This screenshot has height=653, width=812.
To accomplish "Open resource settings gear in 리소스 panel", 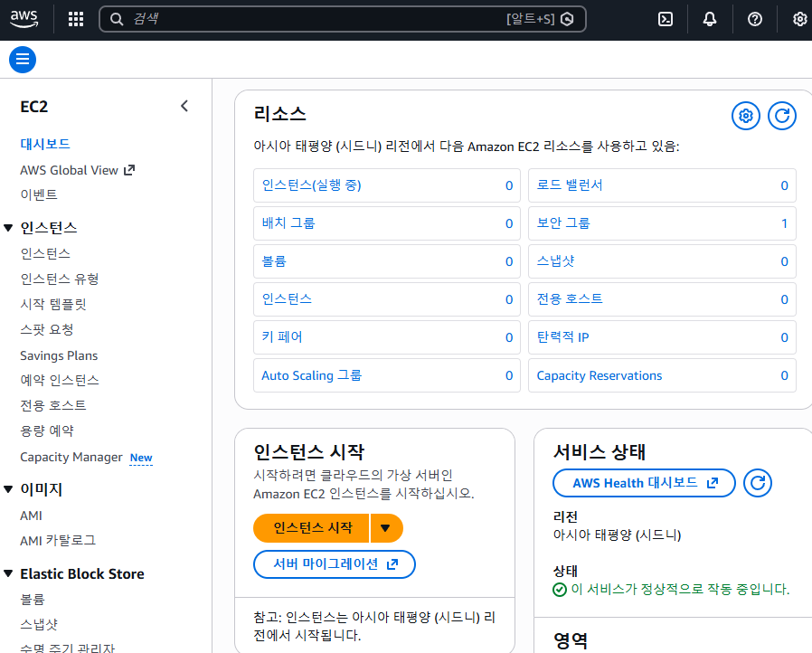I will tap(746, 116).
